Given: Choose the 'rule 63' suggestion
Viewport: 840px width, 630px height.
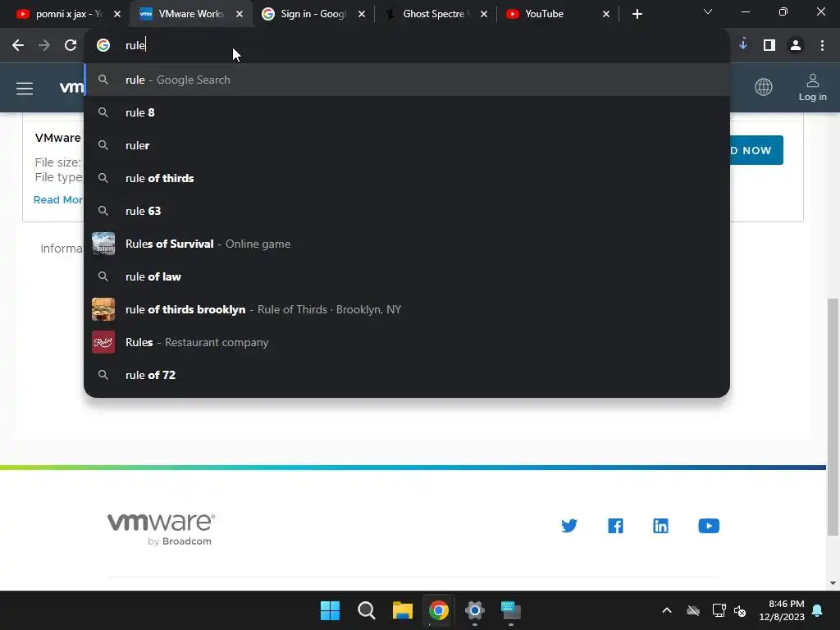Looking at the screenshot, I should pyautogui.click(x=407, y=211).
